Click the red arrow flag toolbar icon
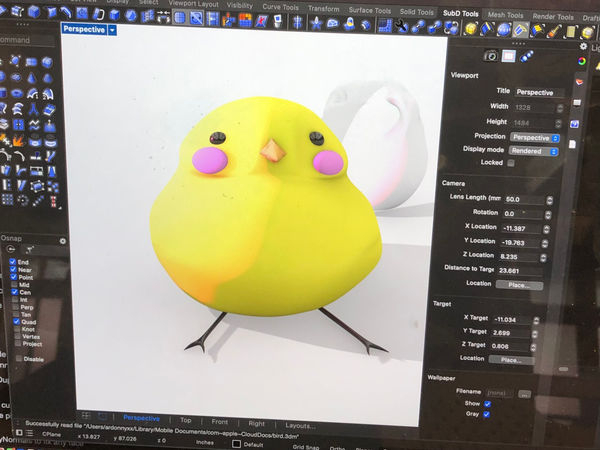 point(262,21)
